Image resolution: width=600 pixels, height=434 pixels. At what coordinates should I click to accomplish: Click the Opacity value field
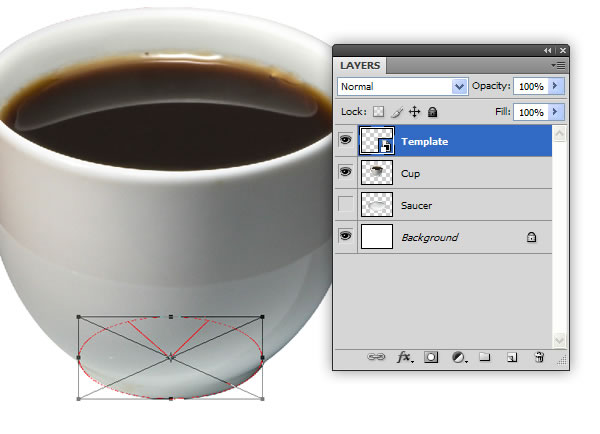531,86
